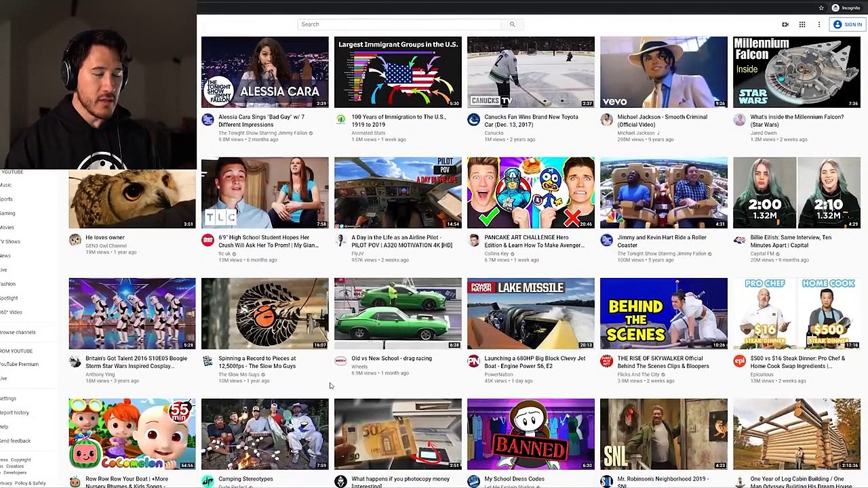Play the Smooth Criminal Vevo thumbnail

664,73
